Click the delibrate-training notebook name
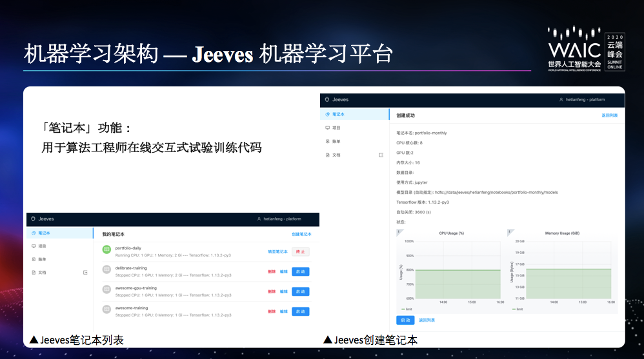The image size is (644, 359). [131, 268]
